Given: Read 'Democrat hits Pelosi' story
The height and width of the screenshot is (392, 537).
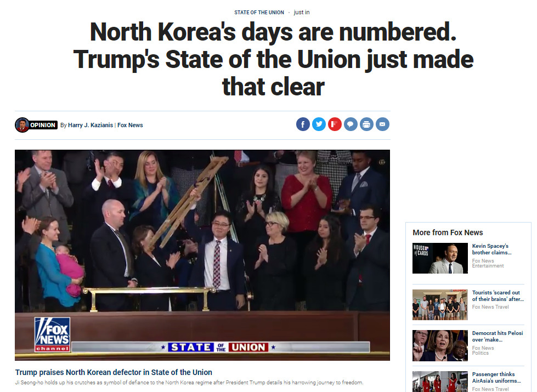Looking at the screenshot, I should pyautogui.click(x=498, y=336).
